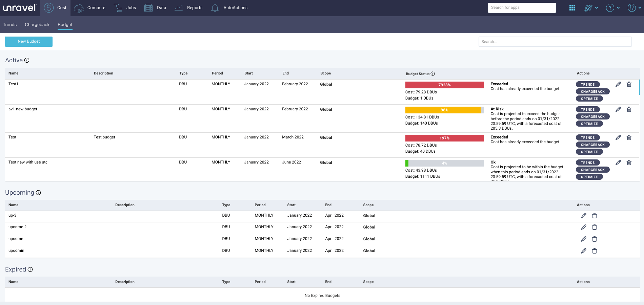
Task: Open the Reports section
Action: click(188, 8)
